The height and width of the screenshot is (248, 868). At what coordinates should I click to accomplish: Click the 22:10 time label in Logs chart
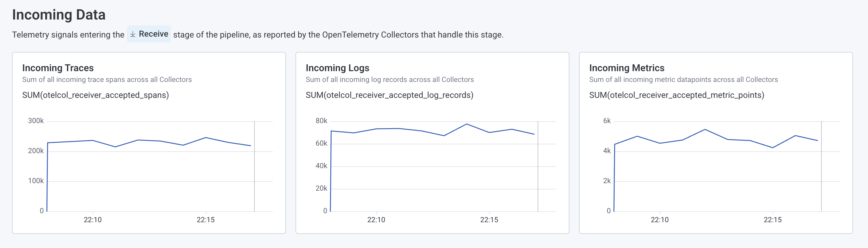point(376,220)
